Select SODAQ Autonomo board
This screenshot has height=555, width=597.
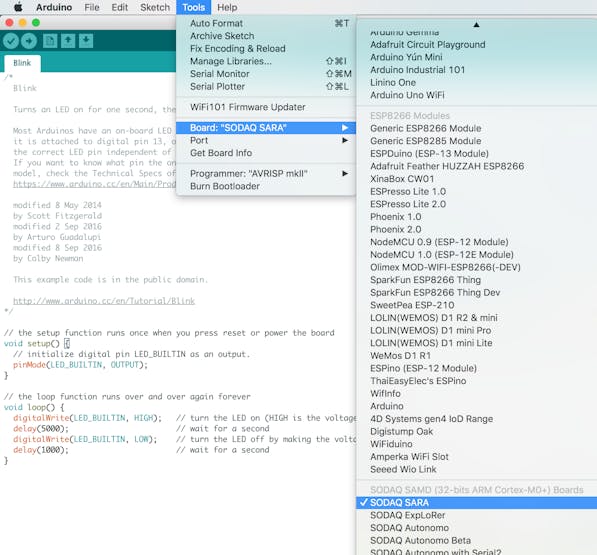pos(477,528)
